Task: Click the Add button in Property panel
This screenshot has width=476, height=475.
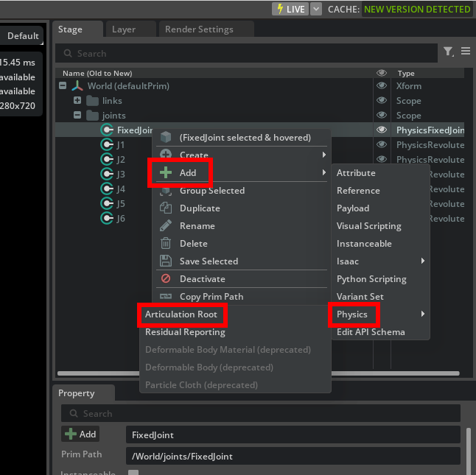Action: tap(81, 434)
